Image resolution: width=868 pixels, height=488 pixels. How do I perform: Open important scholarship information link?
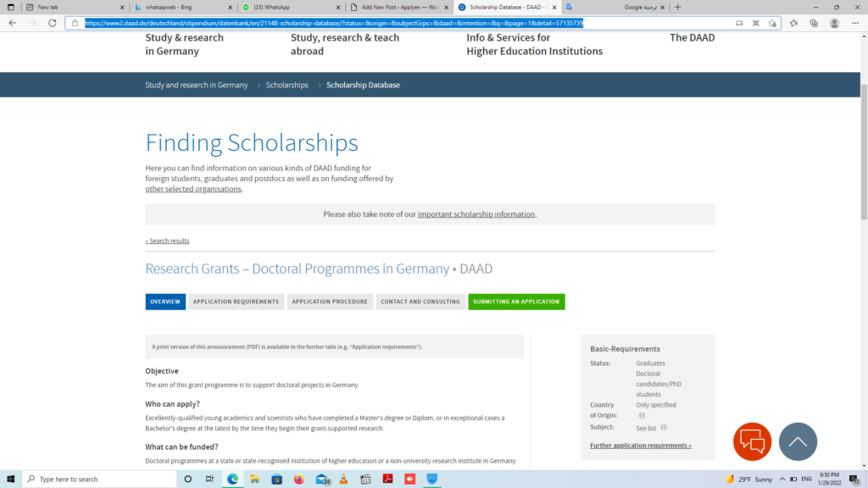pyautogui.click(x=476, y=214)
